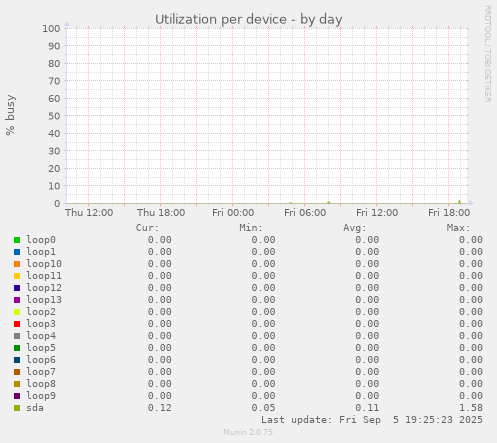The width and height of the screenshot is (497, 443).
Task: Select the loop8 legend label
Action: pyautogui.click(x=41, y=384)
